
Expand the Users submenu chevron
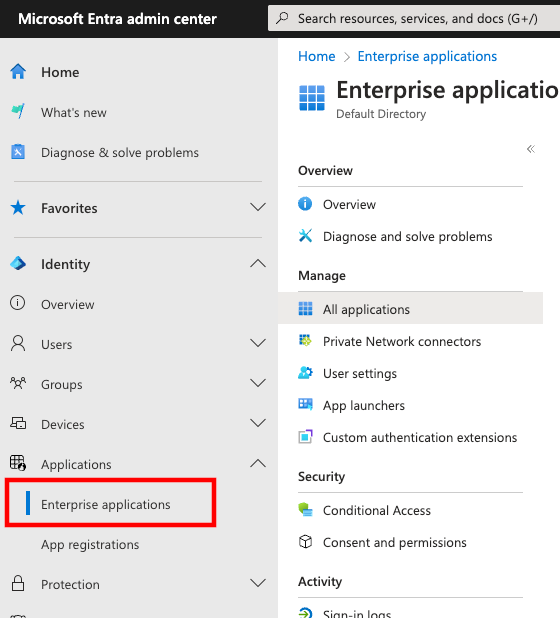[x=258, y=343]
